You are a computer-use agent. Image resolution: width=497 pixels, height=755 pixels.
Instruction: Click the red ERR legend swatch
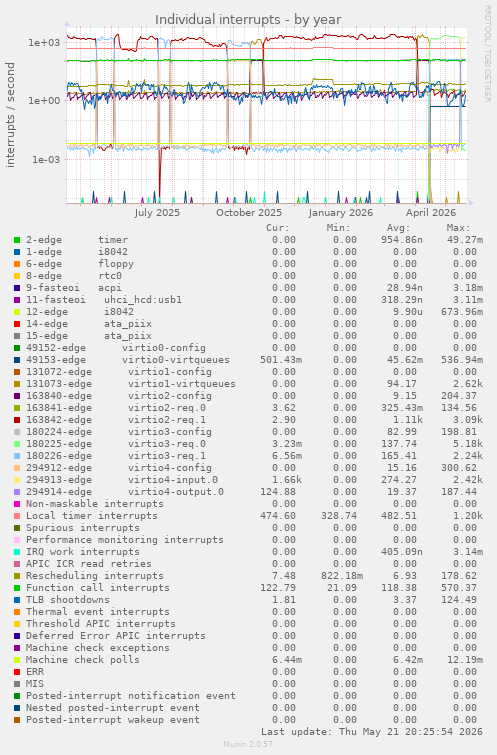point(17,672)
